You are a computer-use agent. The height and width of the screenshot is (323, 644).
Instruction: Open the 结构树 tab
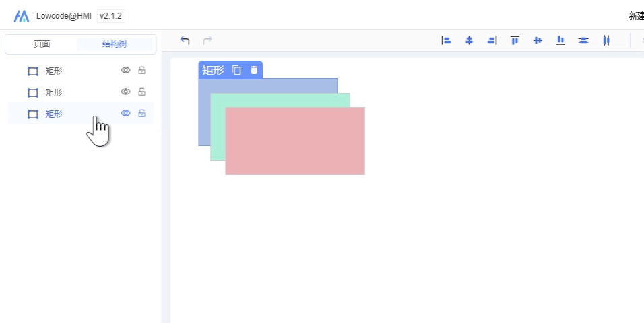[x=115, y=44]
